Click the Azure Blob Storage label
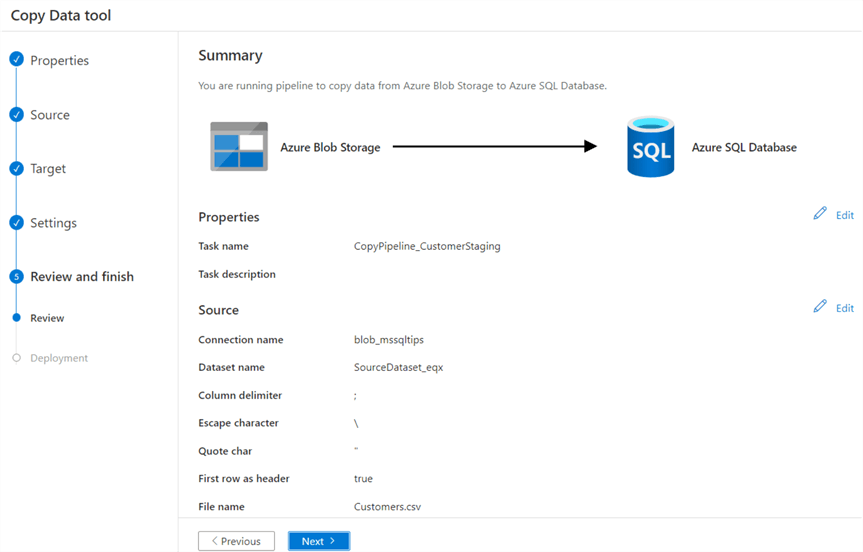Viewport: 863px width, 552px height. click(x=330, y=147)
